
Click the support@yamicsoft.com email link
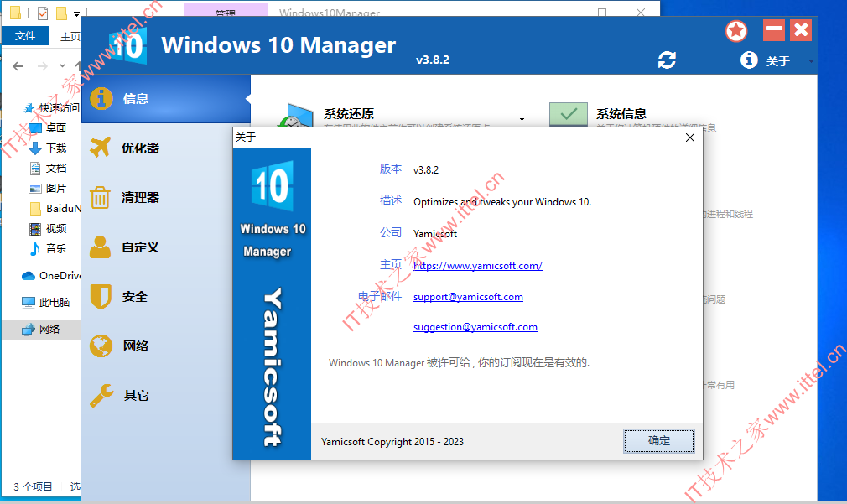click(x=468, y=296)
